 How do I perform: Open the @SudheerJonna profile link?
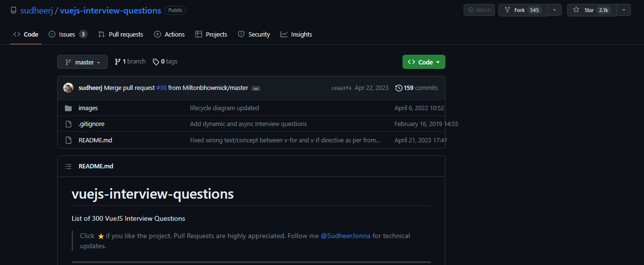[x=345, y=236]
